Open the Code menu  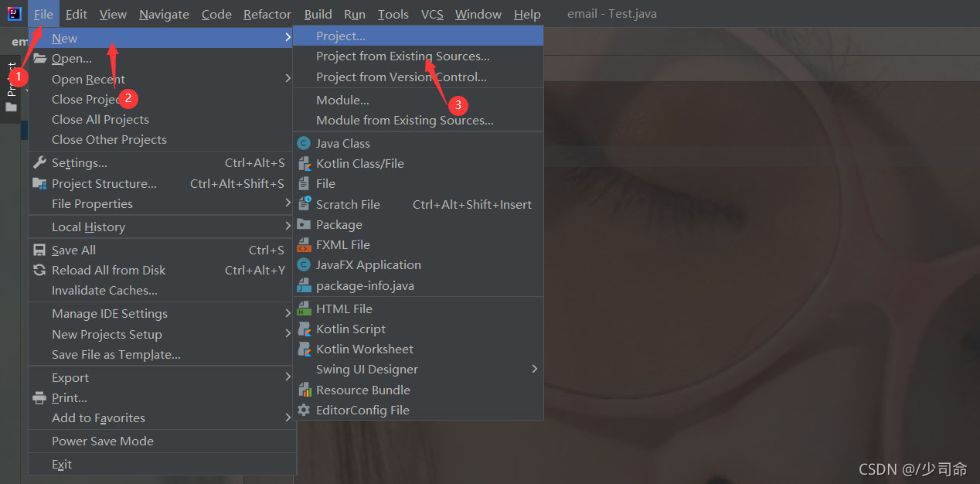tap(216, 14)
